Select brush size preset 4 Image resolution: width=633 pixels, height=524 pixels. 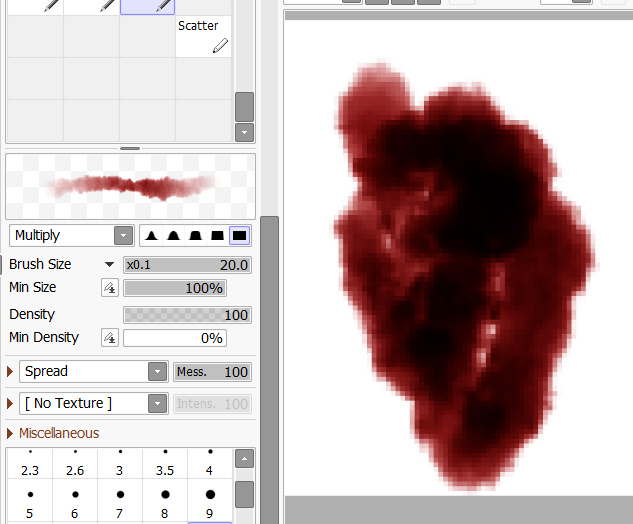(x=210, y=463)
